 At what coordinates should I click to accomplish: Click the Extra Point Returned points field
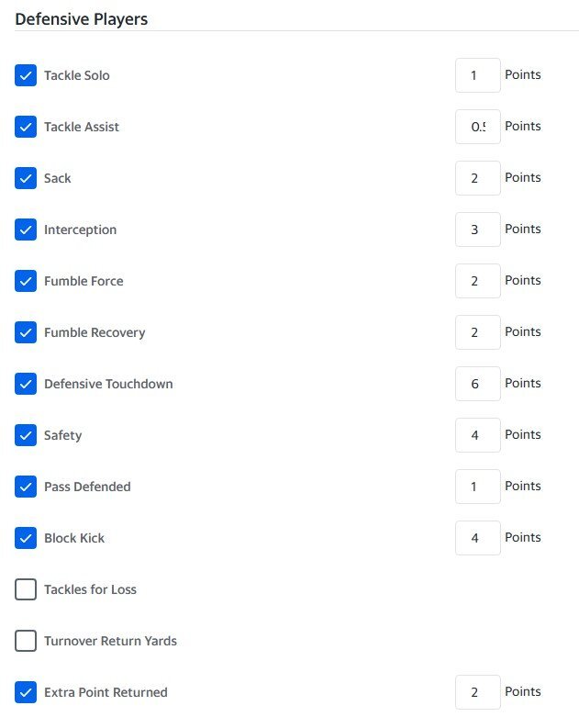click(x=478, y=692)
